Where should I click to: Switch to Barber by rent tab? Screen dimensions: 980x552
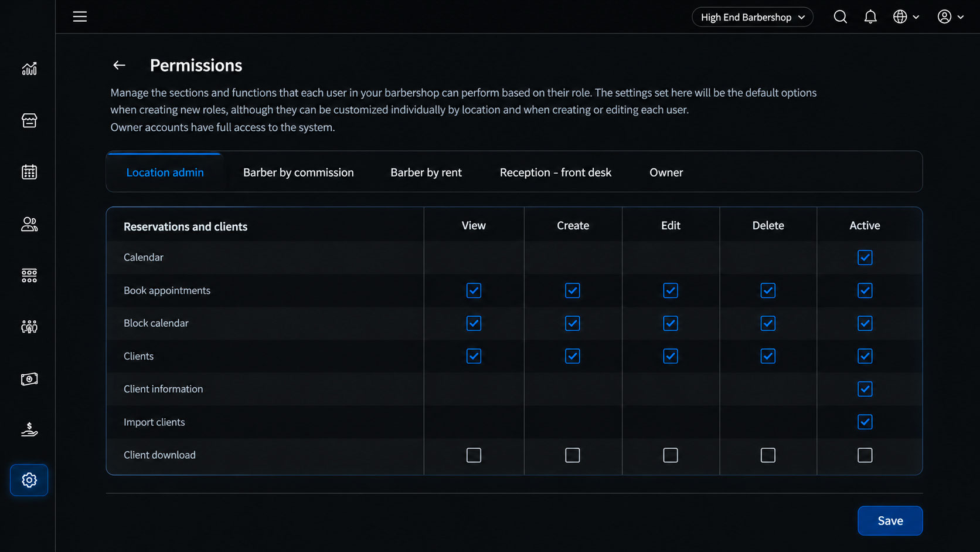(426, 172)
